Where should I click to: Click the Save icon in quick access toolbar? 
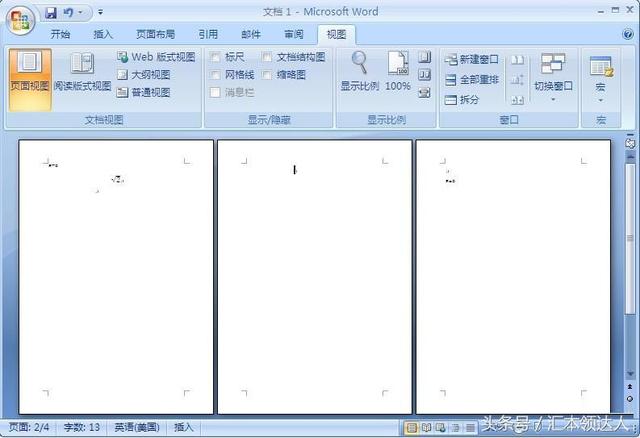pyautogui.click(x=50, y=13)
